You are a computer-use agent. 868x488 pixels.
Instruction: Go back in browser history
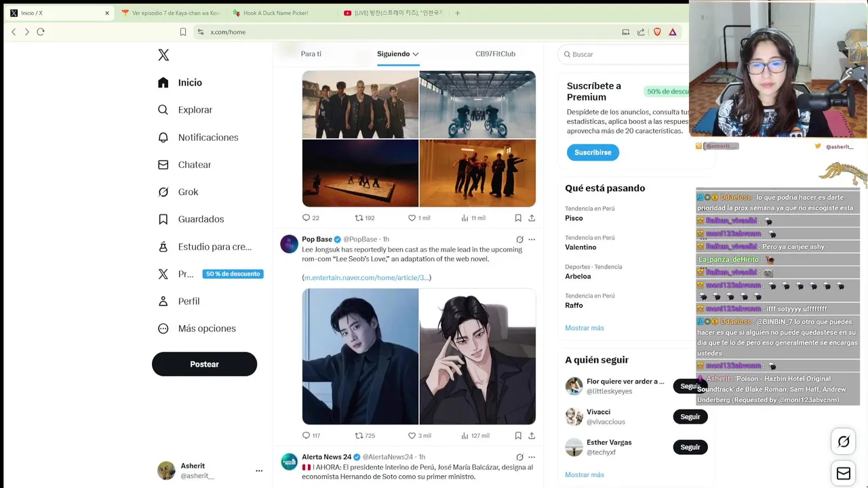tap(14, 32)
